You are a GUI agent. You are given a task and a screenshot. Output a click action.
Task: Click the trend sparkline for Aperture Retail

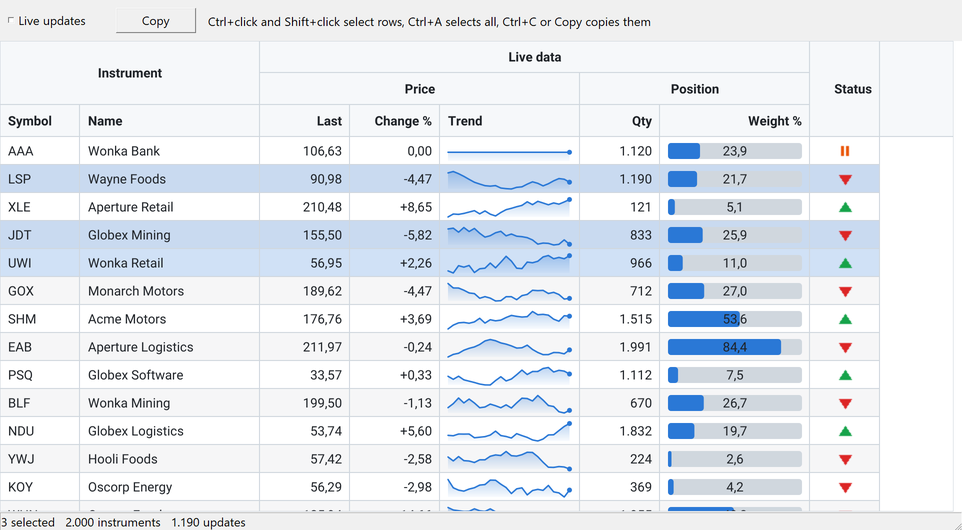point(509,207)
